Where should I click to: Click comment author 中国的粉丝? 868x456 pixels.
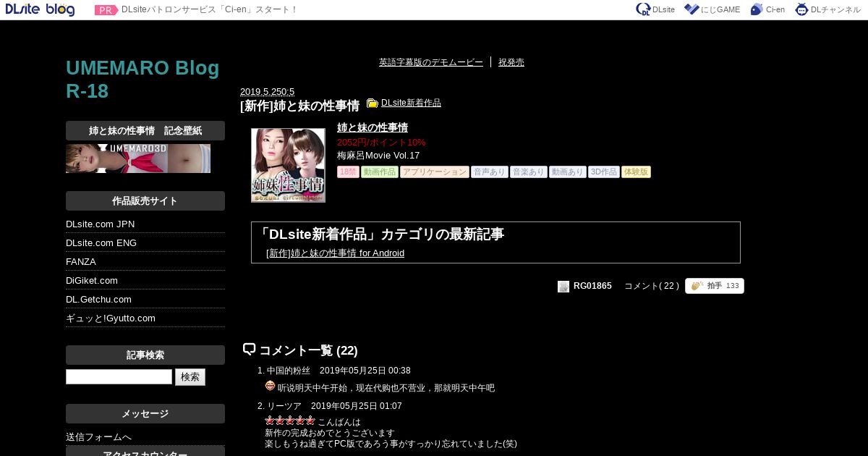pos(289,371)
